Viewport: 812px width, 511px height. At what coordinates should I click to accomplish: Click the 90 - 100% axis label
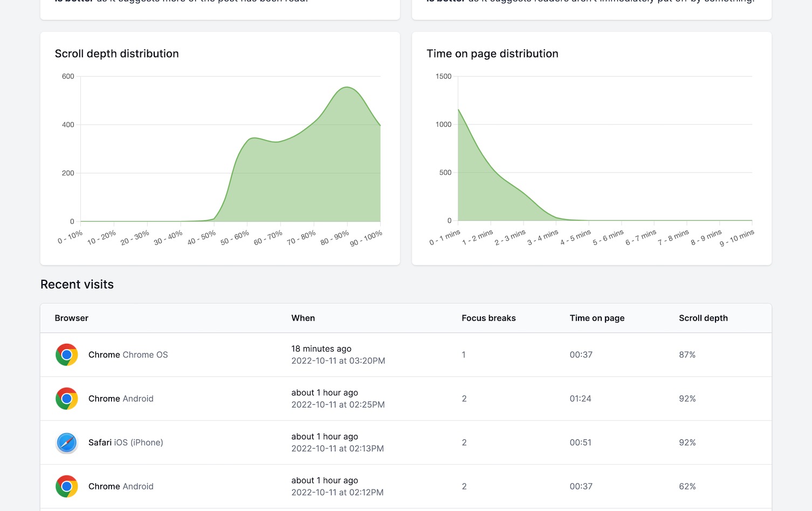pos(366,238)
